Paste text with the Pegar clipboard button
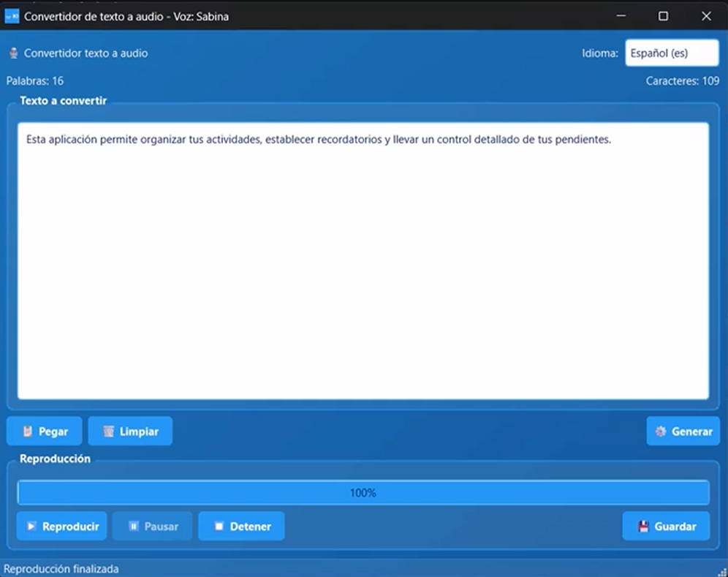 (x=45, y=431)
